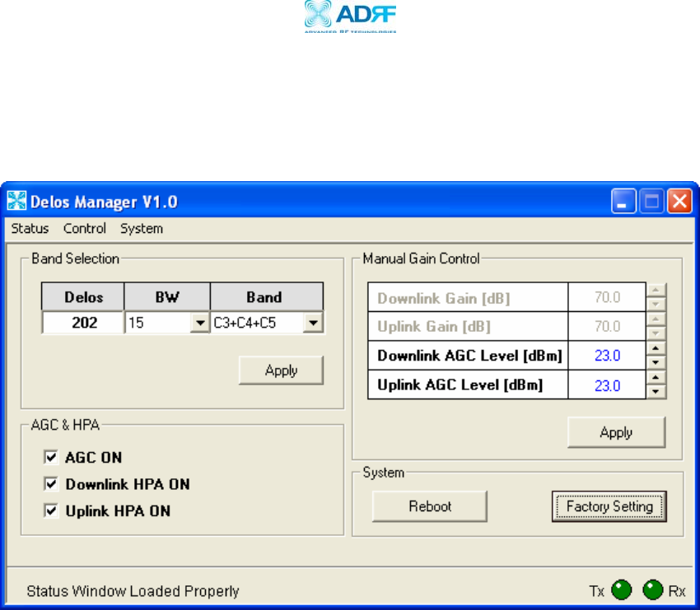
Task: Click the disabled Downlink Gain up arrow
Action: click(x=656, y=290)
